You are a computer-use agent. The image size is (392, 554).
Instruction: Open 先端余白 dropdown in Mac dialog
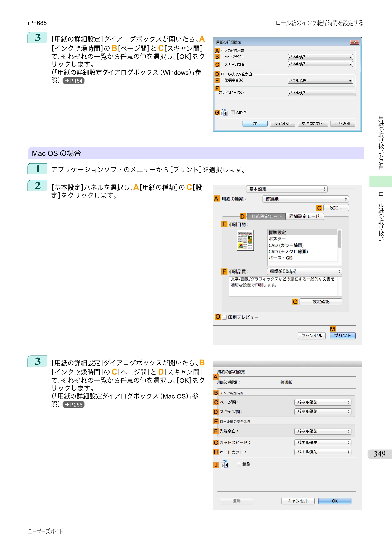pyautogui.click(x=323, y=431)
